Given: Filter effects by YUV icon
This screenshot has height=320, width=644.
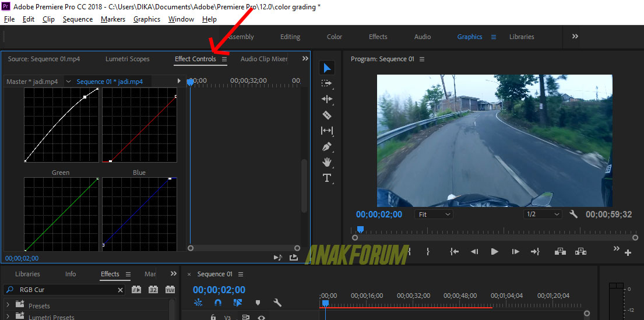Looking at the screenshot, I should click(x=170, y=290).
